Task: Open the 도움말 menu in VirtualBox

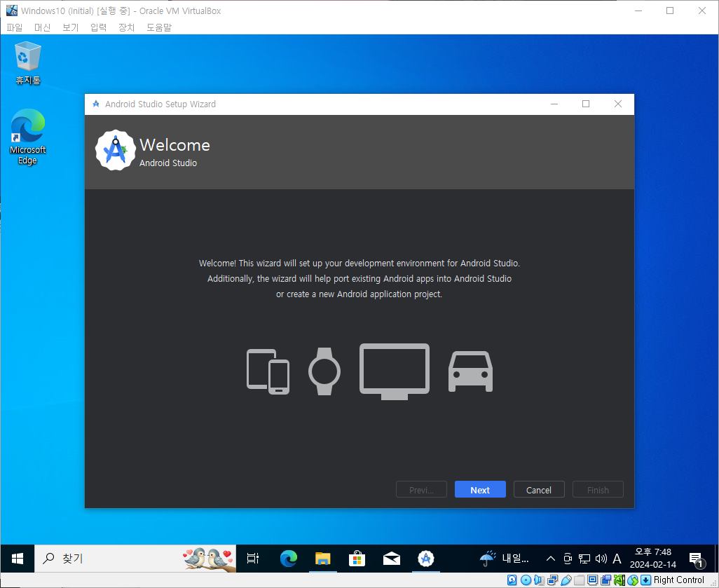Action: [159, 27]
